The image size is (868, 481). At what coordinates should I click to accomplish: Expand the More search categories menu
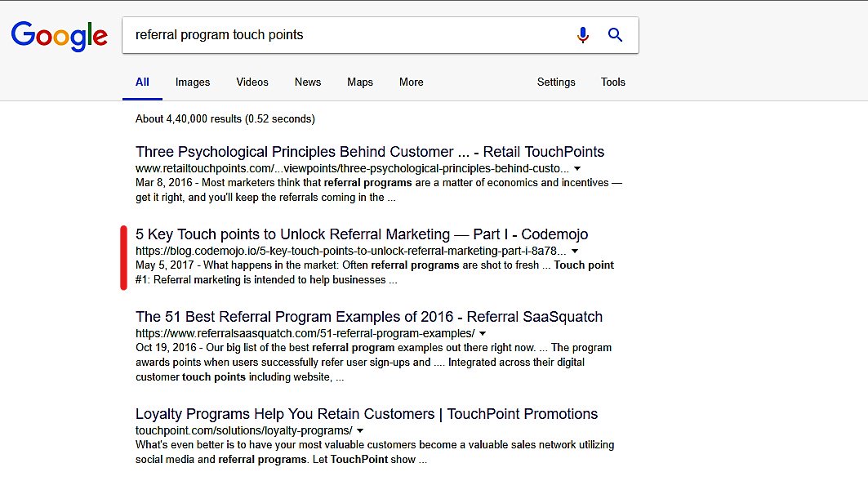click(x=412, y=82)
